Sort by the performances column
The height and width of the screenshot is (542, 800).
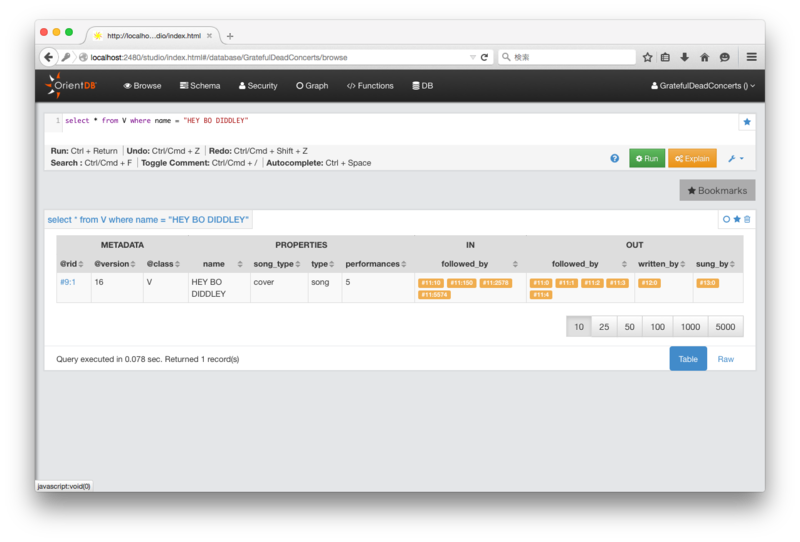tap(376, 264)
